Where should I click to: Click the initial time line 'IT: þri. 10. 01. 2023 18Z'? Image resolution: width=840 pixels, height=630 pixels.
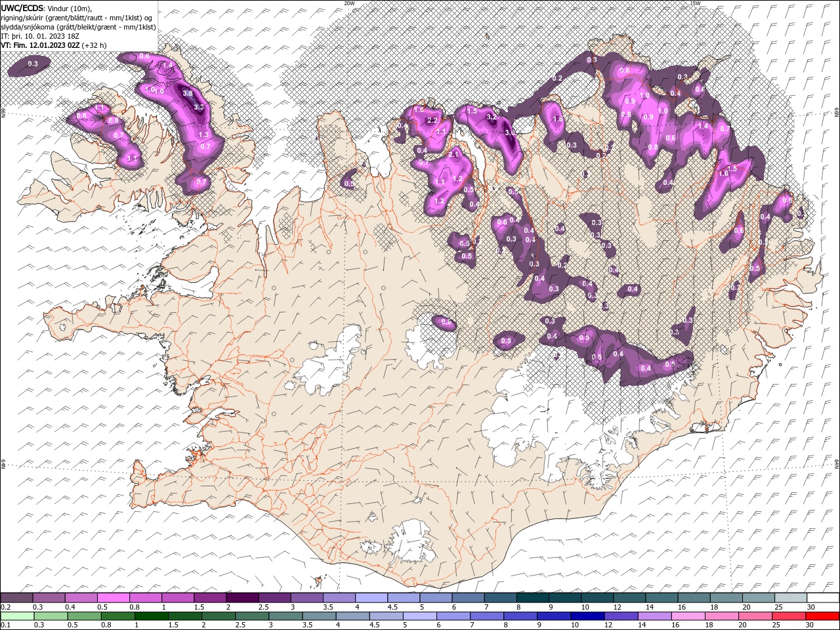[39, 36]
